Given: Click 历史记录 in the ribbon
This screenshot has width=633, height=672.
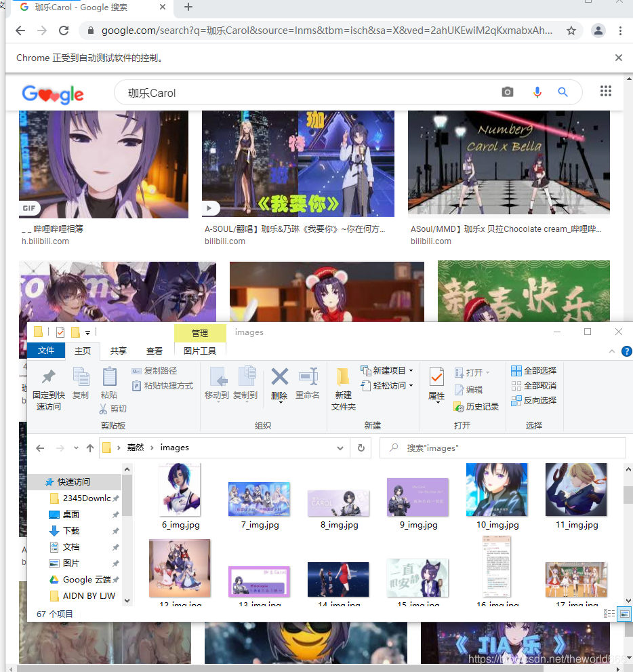Looking at the screenshot, I should pos(476,407).
